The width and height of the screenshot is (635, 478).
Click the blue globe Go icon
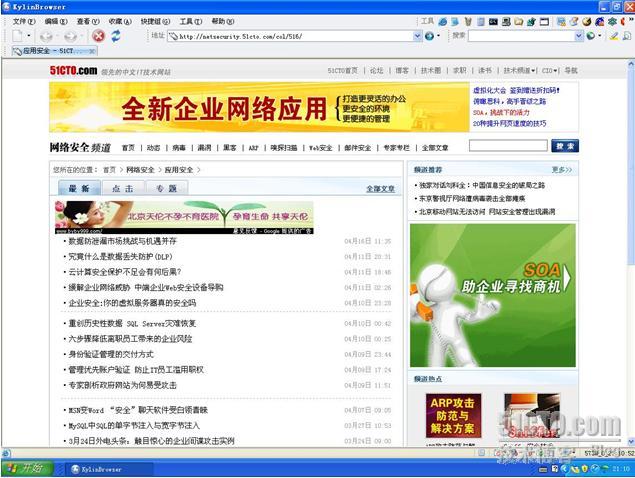pyautogui.click(x=429, y=36)
